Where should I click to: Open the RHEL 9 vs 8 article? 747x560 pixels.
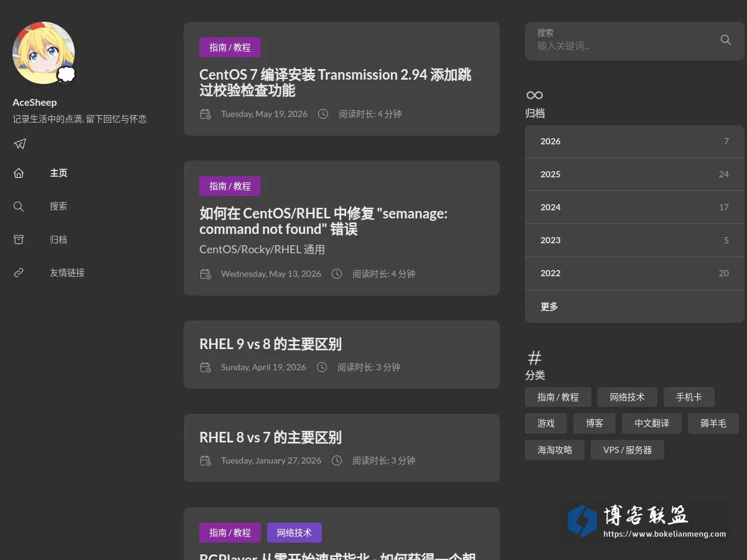pos(270,344)
